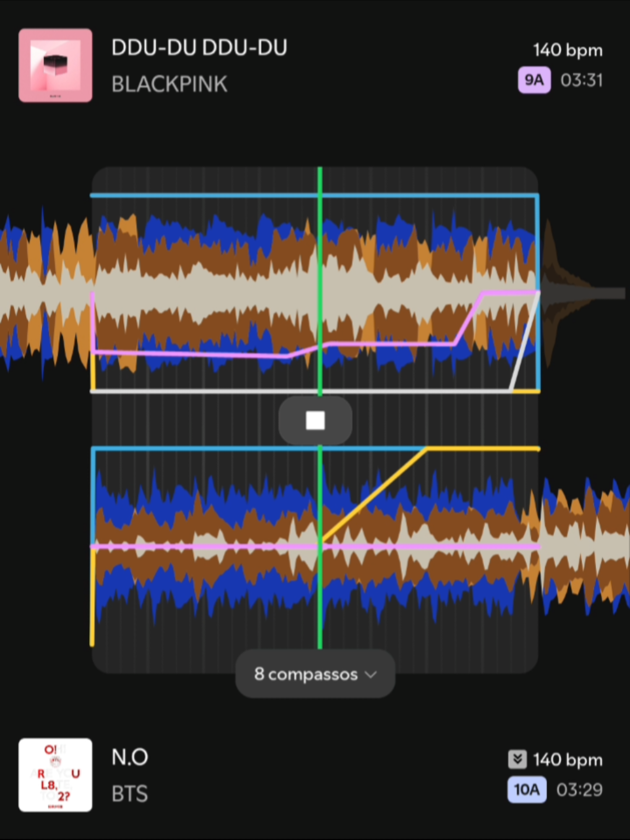The width and height of the screenshot is (630, 840).
Task: Click the bottom track's 140 bpm label
Action: [568, 760]
